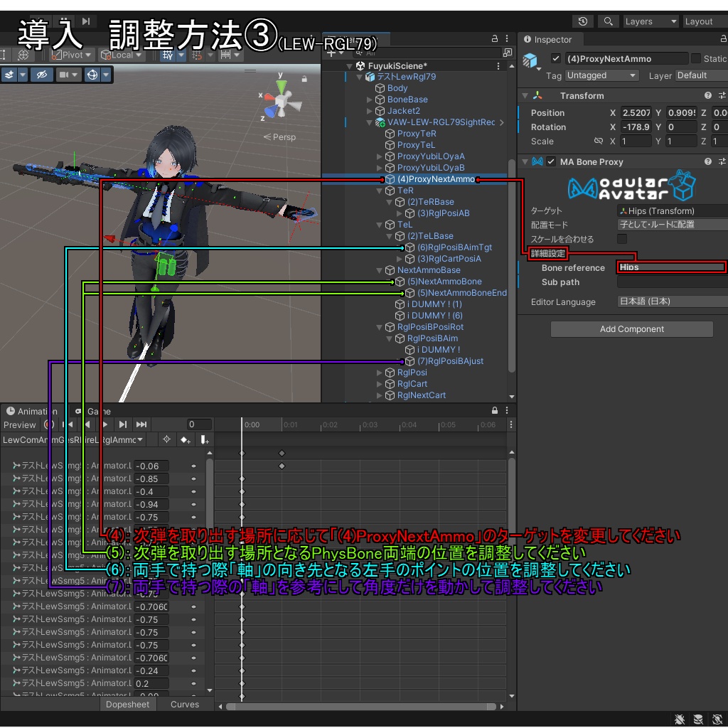Open the Default Layer dropdown
728x728 pixels.
coord(702,75)
